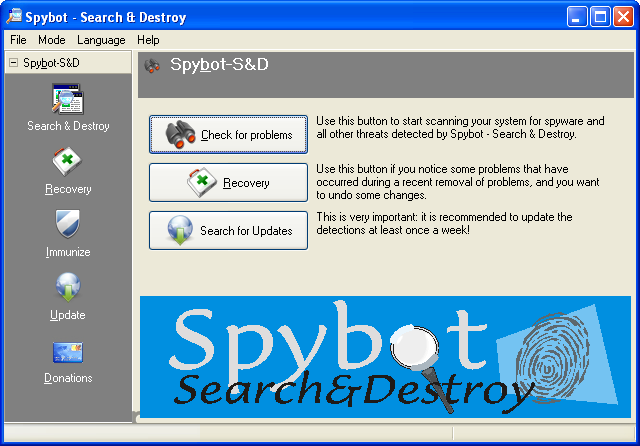Click the Immunize label in the sidebar
640x446 pixels.
click(x=68, y=252)
